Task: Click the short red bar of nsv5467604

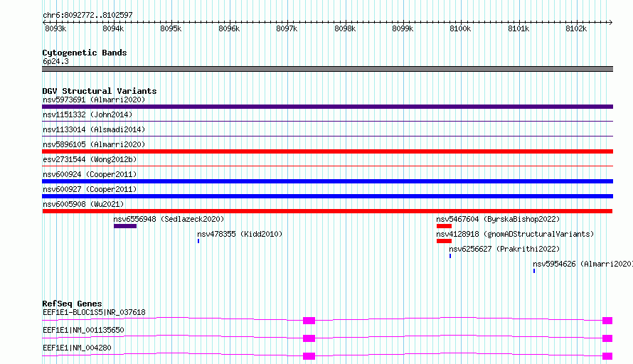Action: [x=444, y=226]
